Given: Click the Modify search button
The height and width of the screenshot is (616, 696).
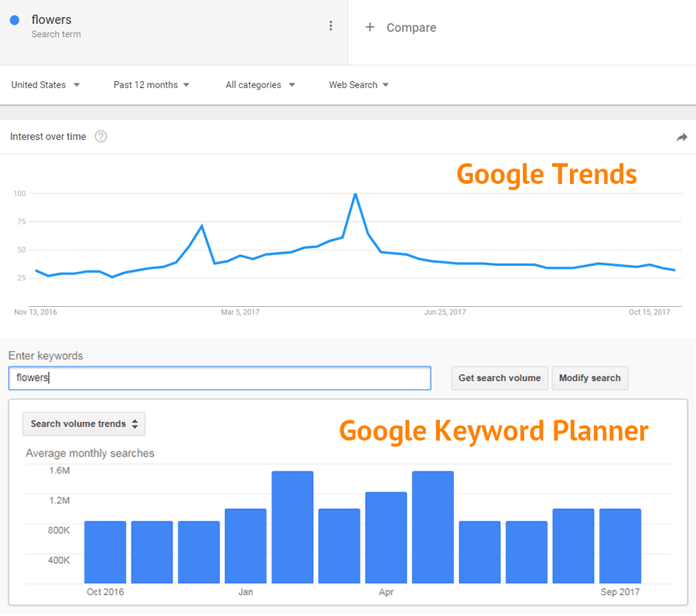Looking at the screenshot, I should pos(590,378).
